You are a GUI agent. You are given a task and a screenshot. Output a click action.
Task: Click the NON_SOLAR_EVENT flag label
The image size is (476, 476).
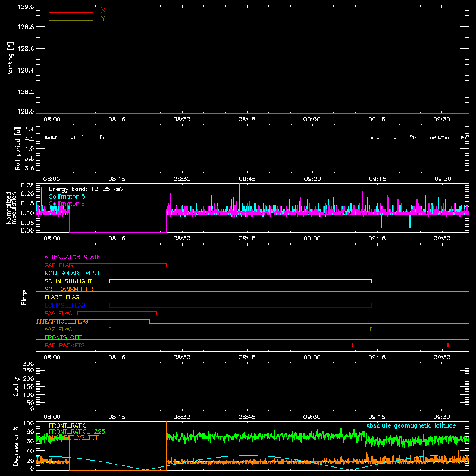coord(72,273)
